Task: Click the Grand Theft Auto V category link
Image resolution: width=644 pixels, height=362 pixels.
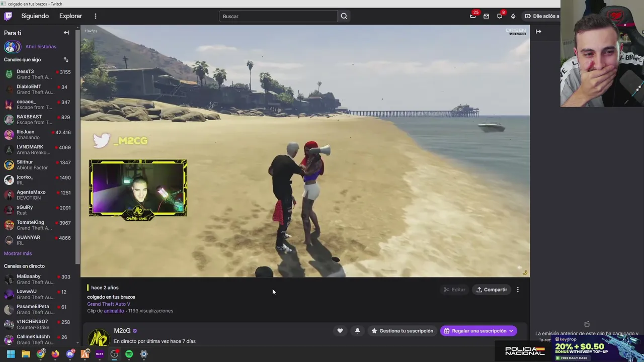Action: coord(109,304)
